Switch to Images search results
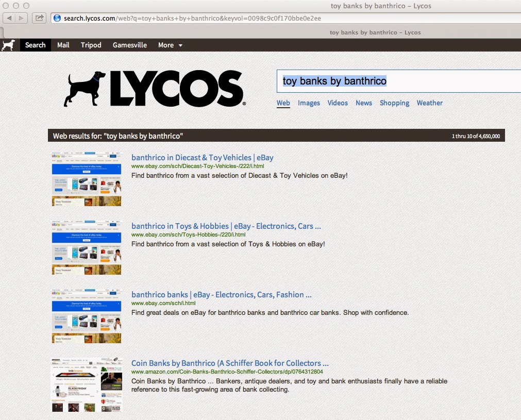This screenshot has width=521, height=420. 309,103
